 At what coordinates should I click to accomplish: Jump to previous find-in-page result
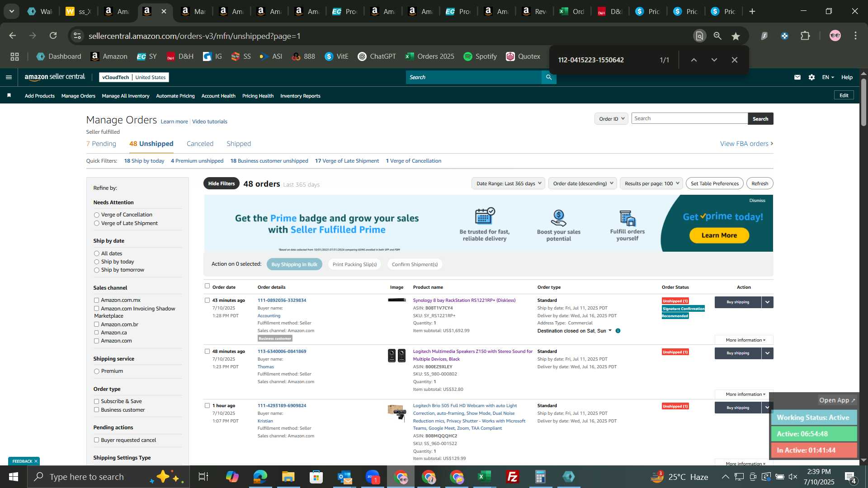pos(694,60)
